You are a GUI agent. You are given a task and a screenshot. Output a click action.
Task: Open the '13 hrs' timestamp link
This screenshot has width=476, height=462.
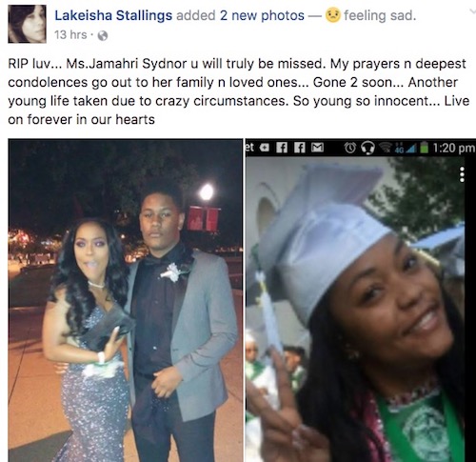point(70,35)
